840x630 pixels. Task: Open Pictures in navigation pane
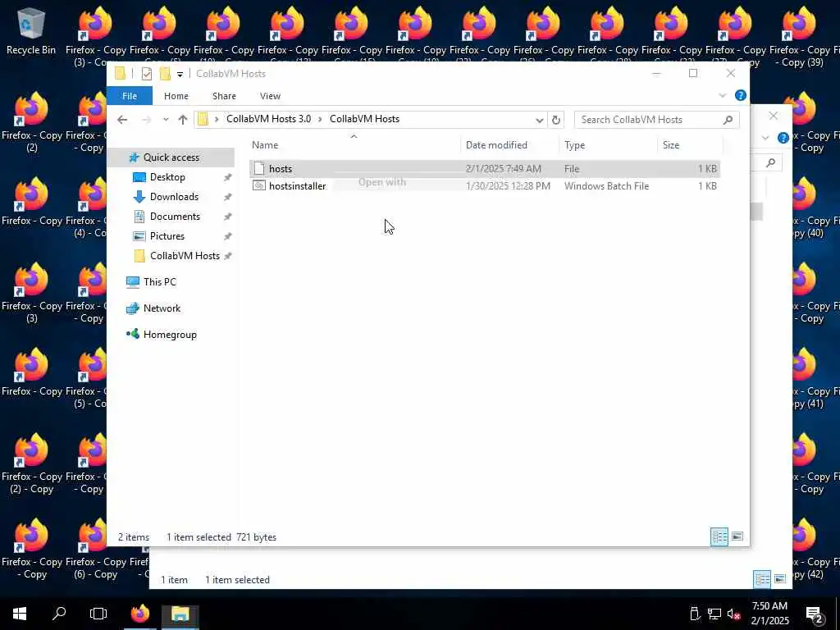click(x=167, y=236)
